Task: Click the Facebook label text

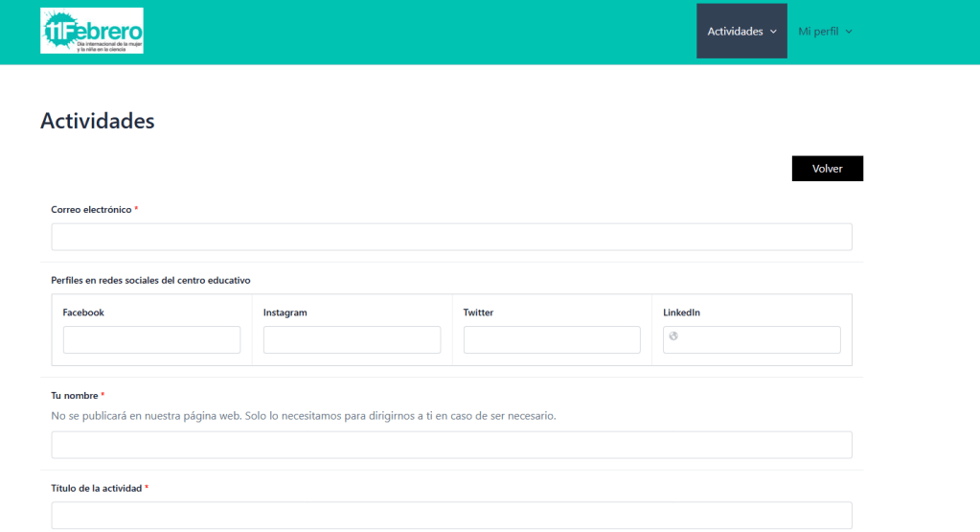Action: tap(83, 312)
